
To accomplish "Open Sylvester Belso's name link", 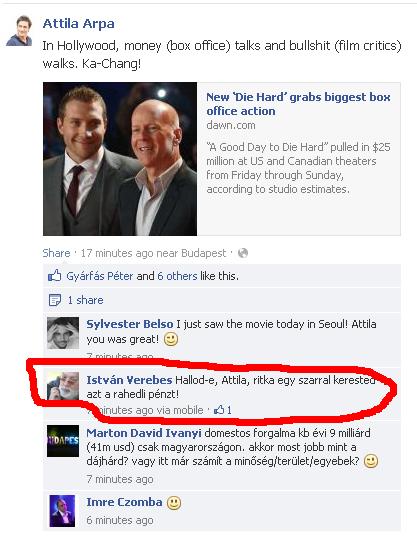I will tap(130, 324).
